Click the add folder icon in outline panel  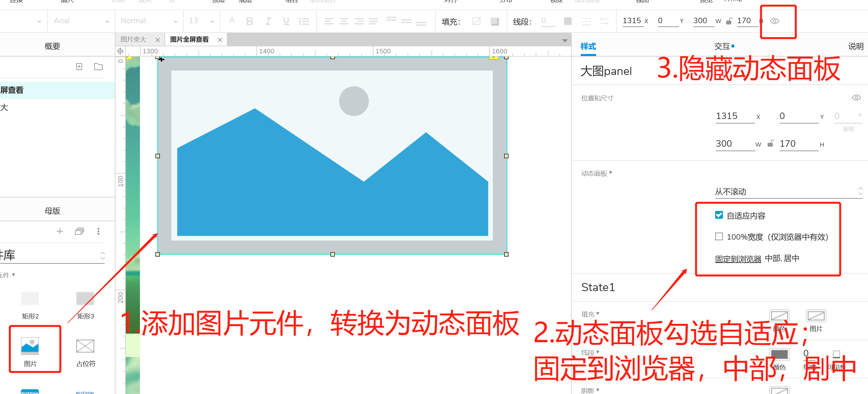pyautogui.click(x=98, y=67)
